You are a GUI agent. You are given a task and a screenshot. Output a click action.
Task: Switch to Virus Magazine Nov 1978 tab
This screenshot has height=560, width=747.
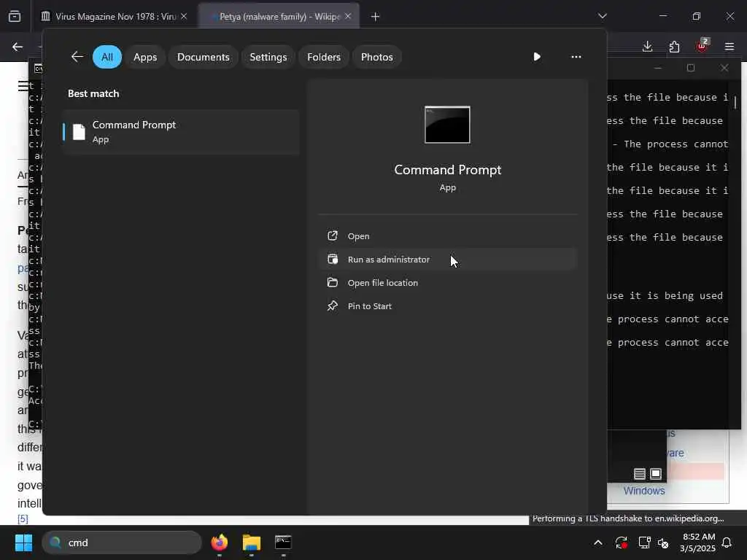tap(115, 17)
